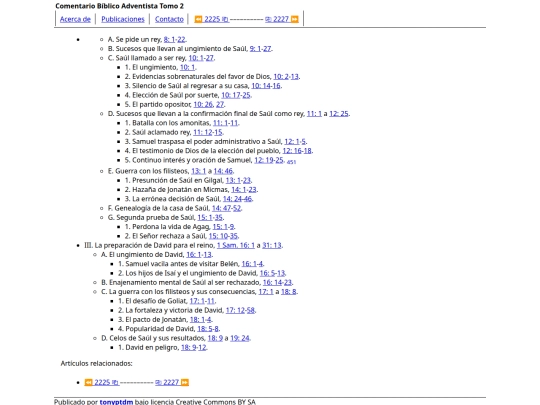540x405 pixels.
Task: Open verse 17: 1 in La guerra con los filisteos
Action: tap(266, 292)
